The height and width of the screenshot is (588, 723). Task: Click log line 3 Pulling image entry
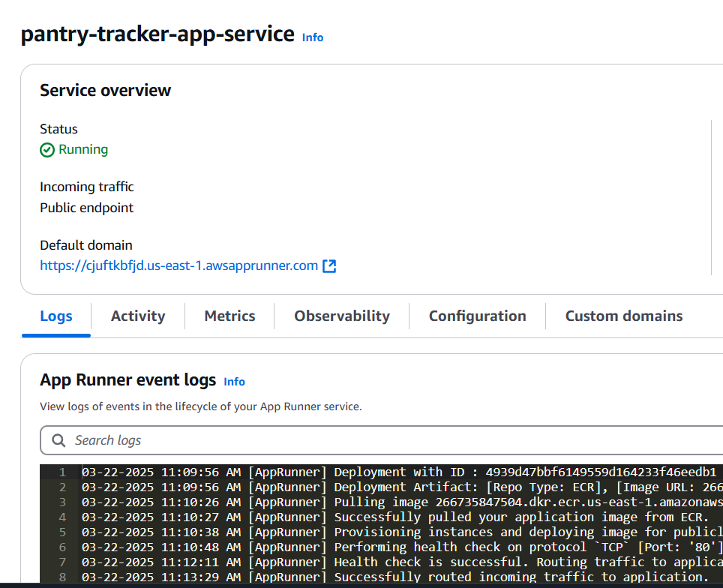402,502
